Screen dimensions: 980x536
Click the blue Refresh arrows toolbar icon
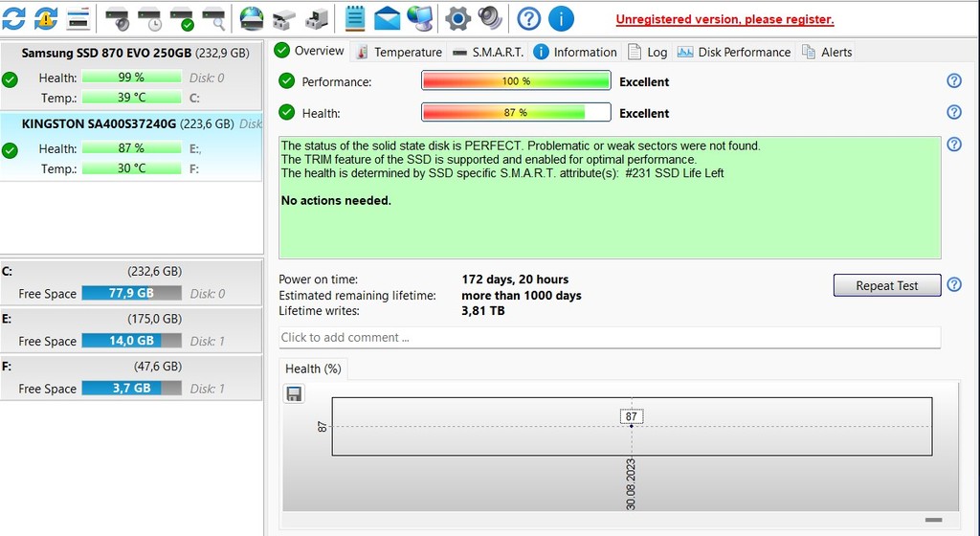click(x=13, y=18)
